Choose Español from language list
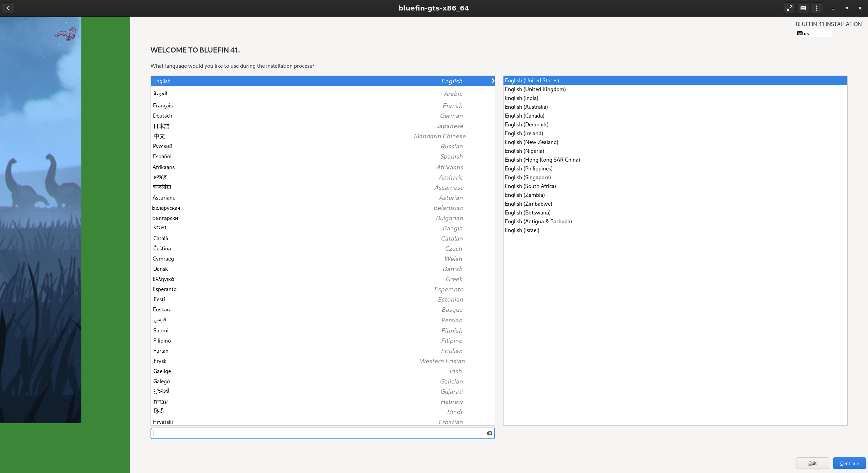Image resolution: width=868 pixels, height=473 pixels. pos(162,157)
